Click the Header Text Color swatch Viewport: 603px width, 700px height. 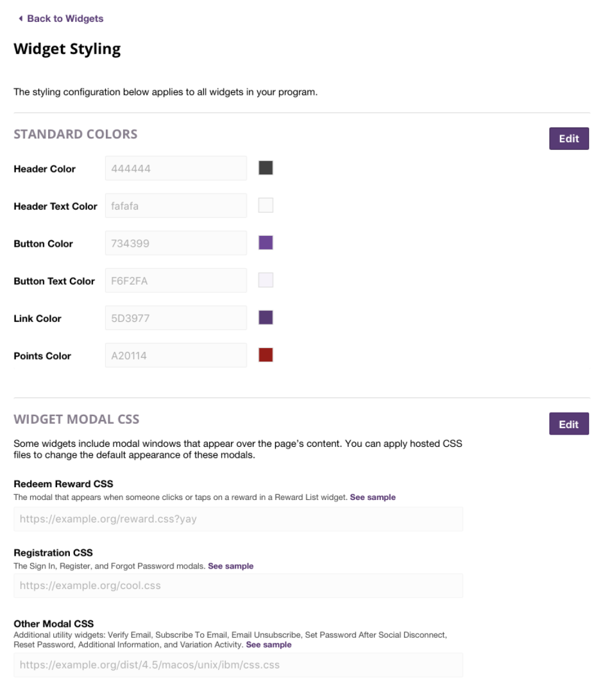266,205
